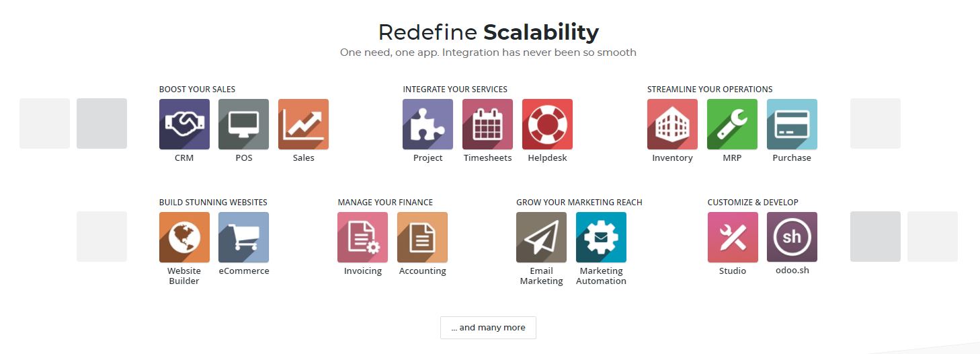This screenshot has width=980, height=354.
Task: Click the Marketing Automation gear icon
Action: [601, 237]
